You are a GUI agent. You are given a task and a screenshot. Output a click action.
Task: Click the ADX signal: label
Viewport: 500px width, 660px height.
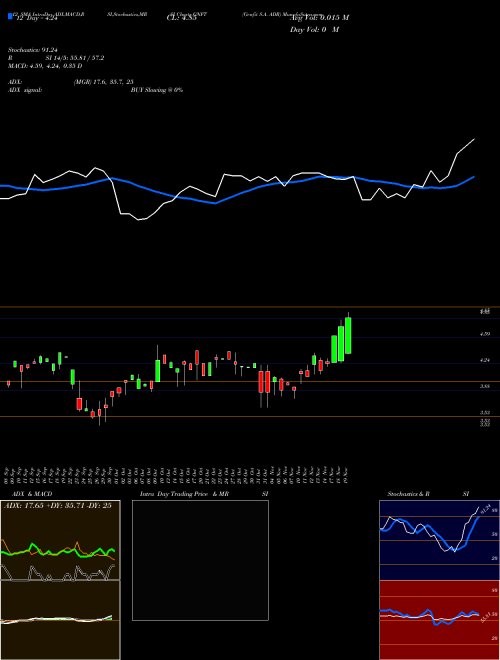pyautogui.click(x=25, y=90)
